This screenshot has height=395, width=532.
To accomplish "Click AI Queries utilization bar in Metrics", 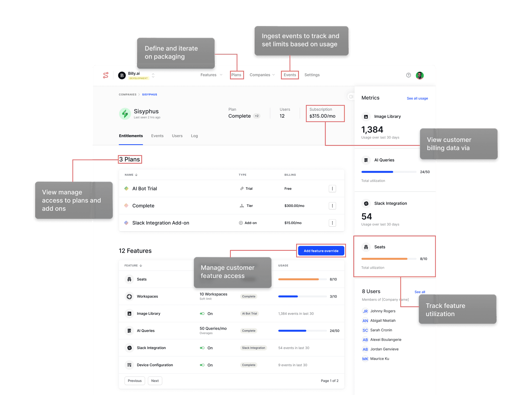I will click(x=388, y=172).
